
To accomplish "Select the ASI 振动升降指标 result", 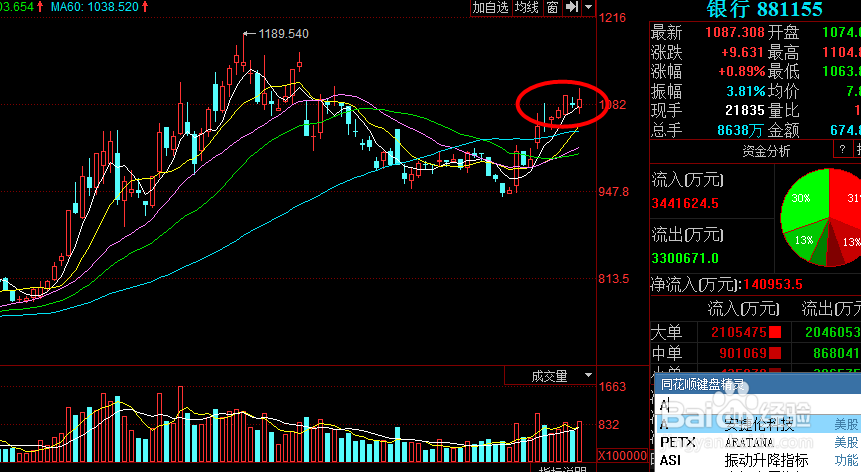I will [x=758, y=459].
